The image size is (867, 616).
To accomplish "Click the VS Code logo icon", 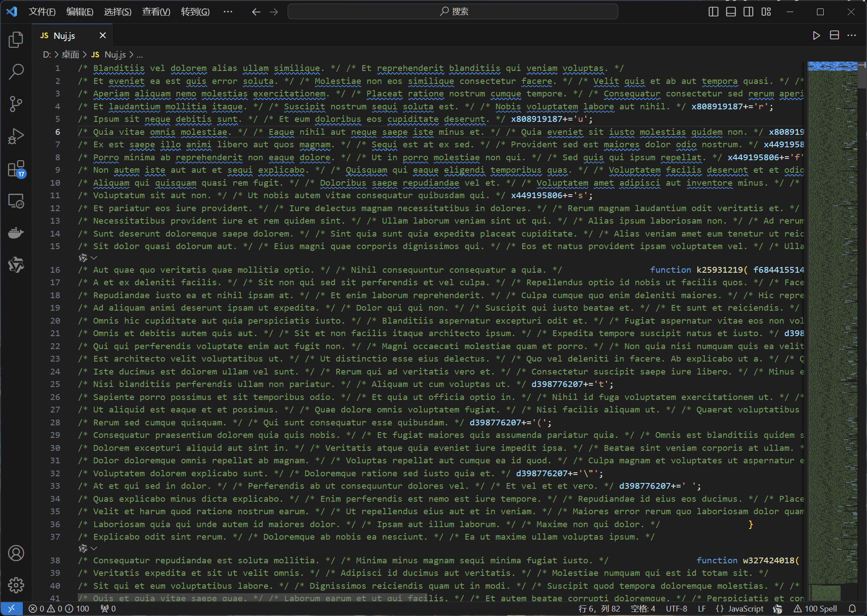I will pos(12,12).
